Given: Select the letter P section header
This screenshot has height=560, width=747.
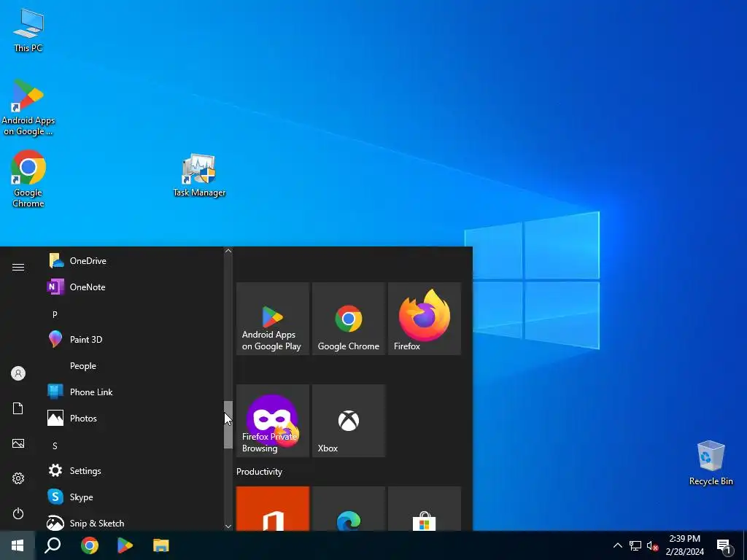Looking at the screenshot, I should [x=55, y=314].
